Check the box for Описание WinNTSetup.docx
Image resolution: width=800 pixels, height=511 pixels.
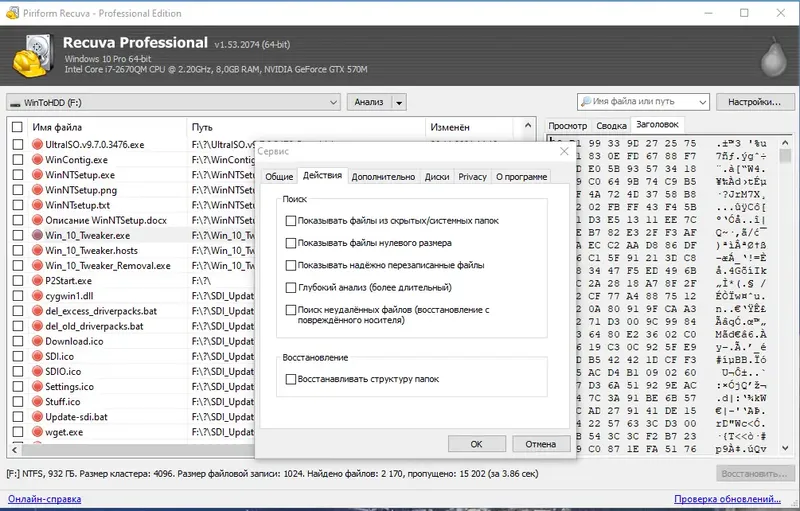tap(18, 220)
